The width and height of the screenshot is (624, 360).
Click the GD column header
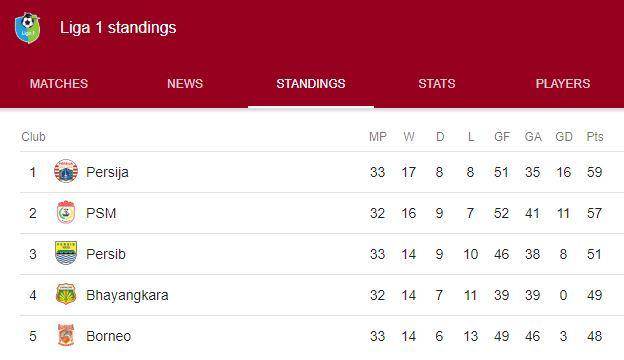(x=564, y=137)
